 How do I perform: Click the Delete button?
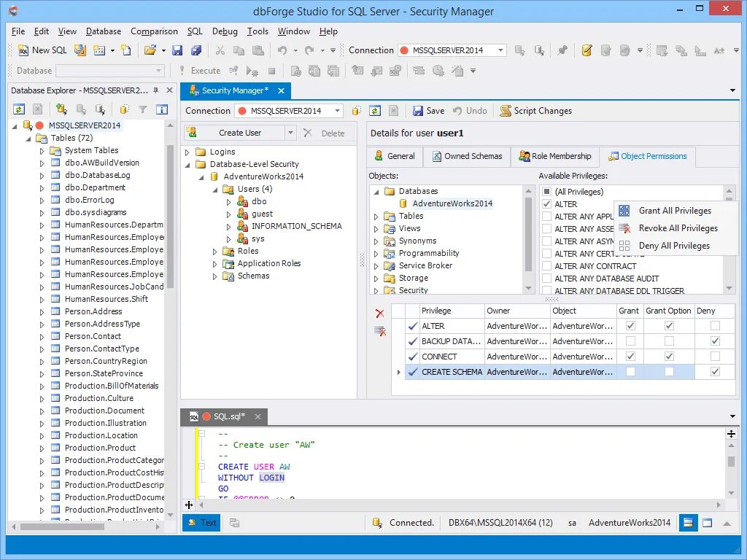point(326,133)
